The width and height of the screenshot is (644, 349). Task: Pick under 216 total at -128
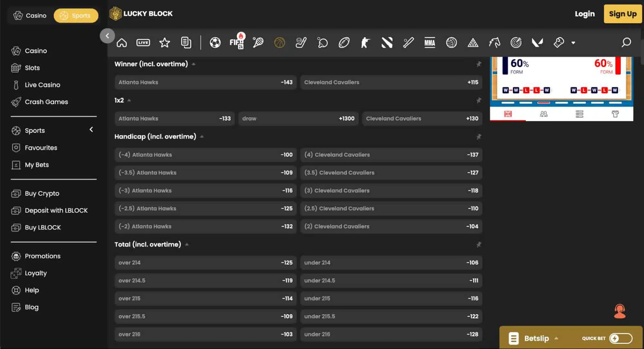pos(391,334)
